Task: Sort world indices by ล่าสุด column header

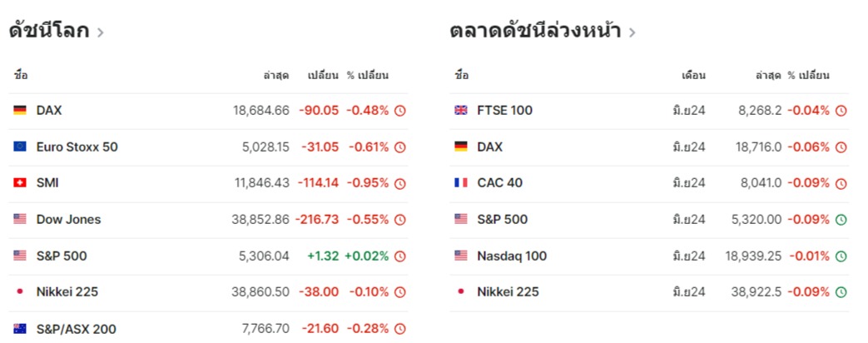Action: tap(276, 76)
